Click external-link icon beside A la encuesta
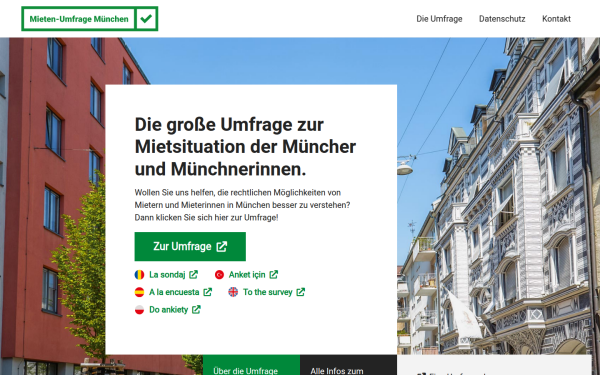600x375 pixels. (x=207, y=292)
